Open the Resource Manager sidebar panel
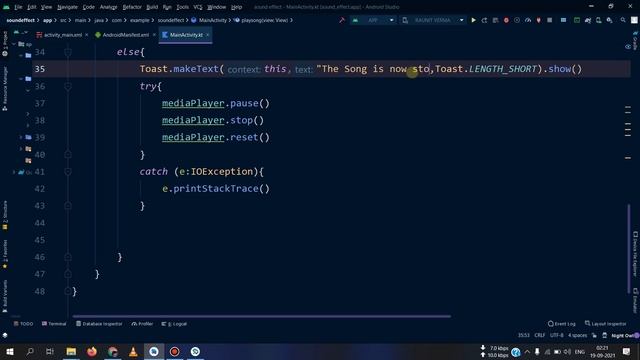This screenshot has height=360, width=640. (x=5, y=89)
